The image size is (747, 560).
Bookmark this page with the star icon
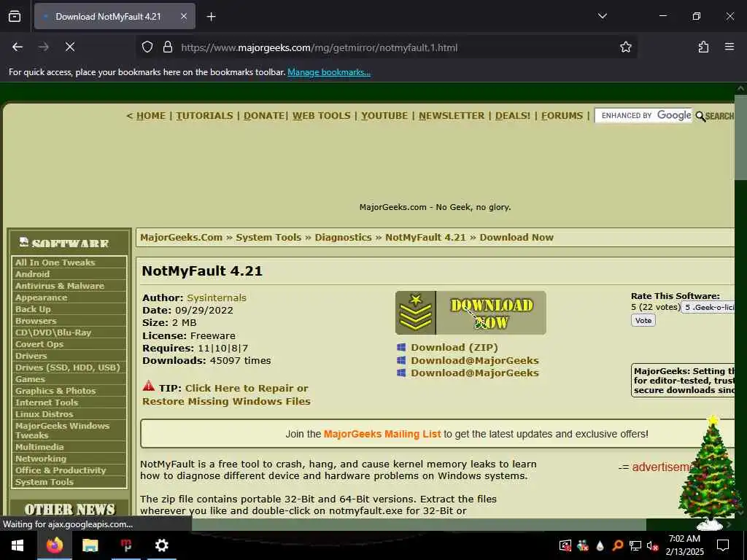point(625,47)
